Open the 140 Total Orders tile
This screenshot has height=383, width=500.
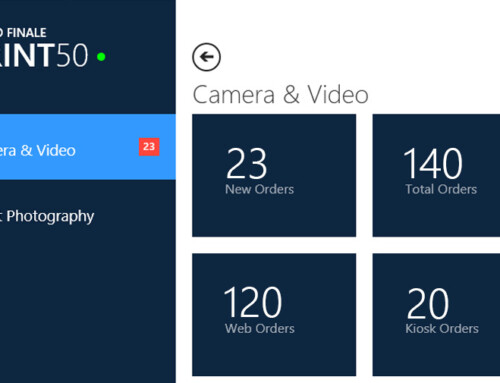(436, 175)
